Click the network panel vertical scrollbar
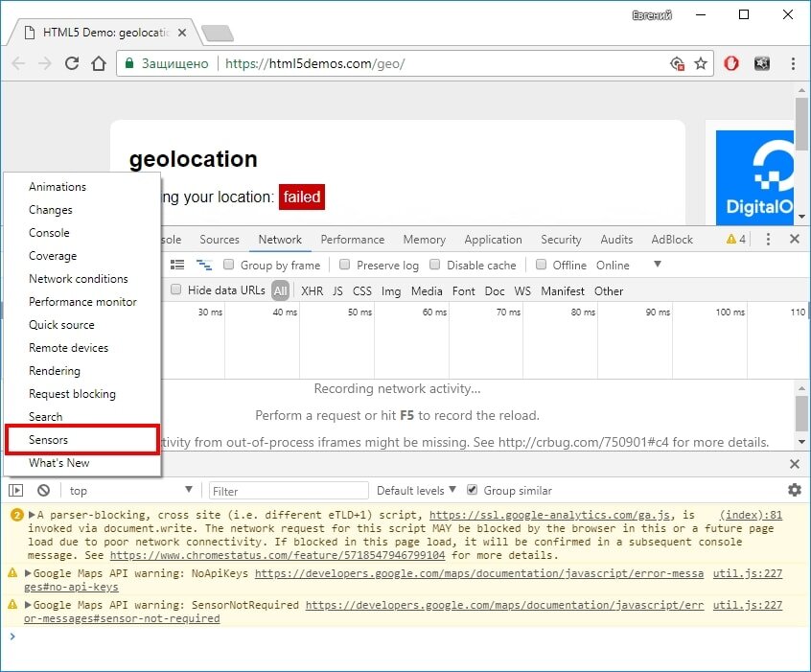811x672 pixels. click(801, 415)
